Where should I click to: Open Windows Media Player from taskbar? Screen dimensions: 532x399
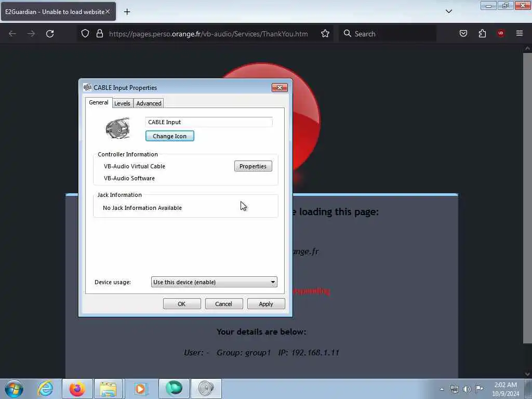click(140, 389)
